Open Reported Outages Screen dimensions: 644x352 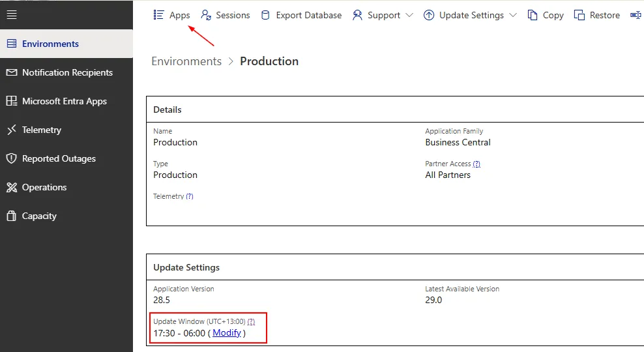[x=66, y=158]
